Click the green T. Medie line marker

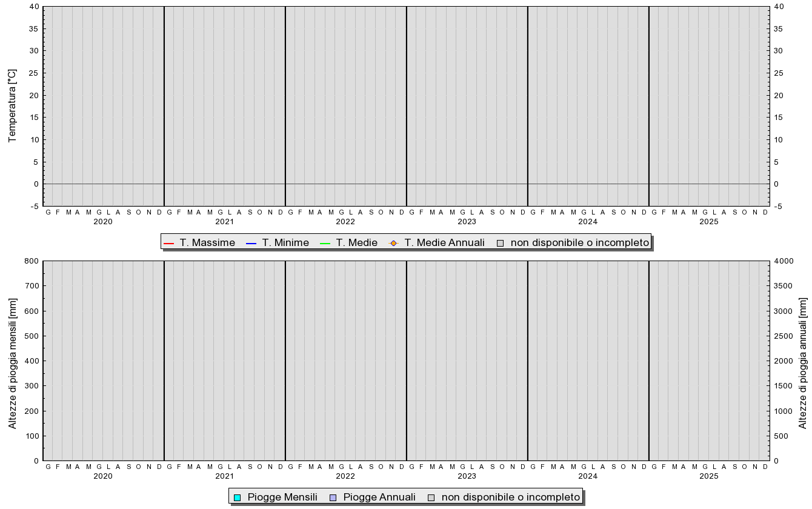(325, 243)
